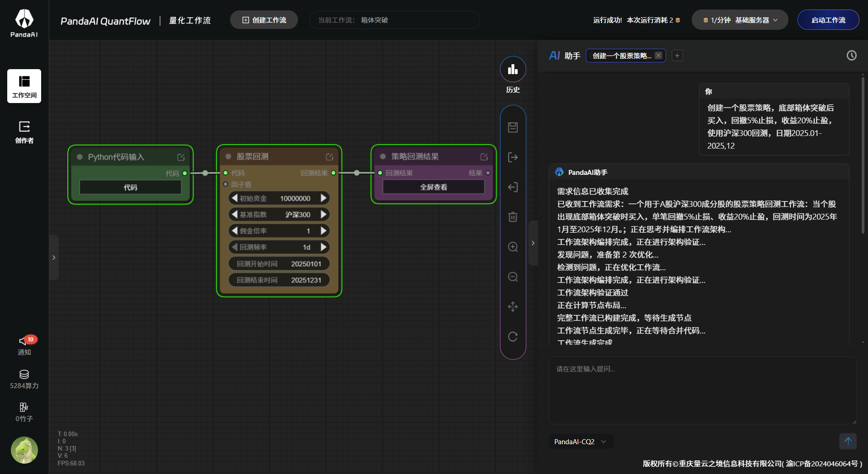868x474 pixels.
Task: Click the 因子值 input port
Action: [x=226, y=184]
